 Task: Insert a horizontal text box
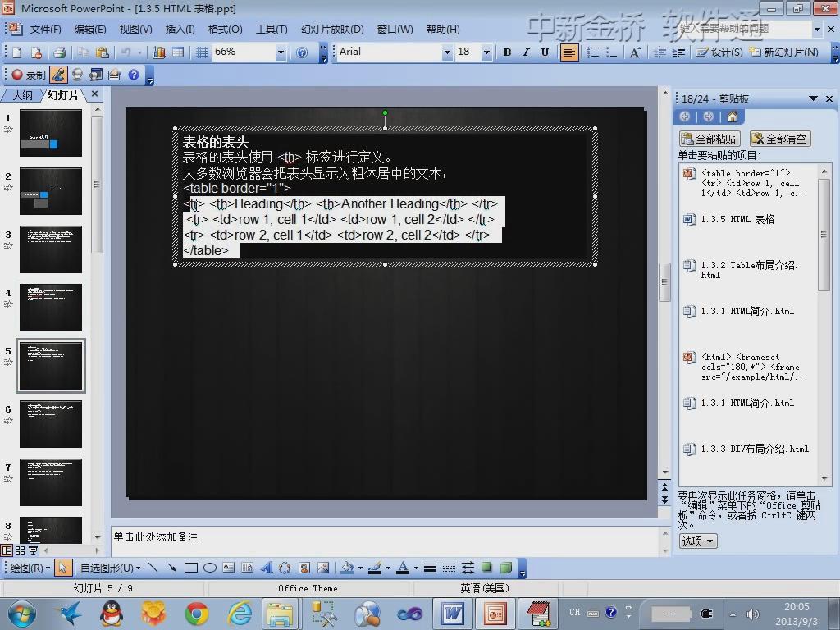(x=228, y=568)
